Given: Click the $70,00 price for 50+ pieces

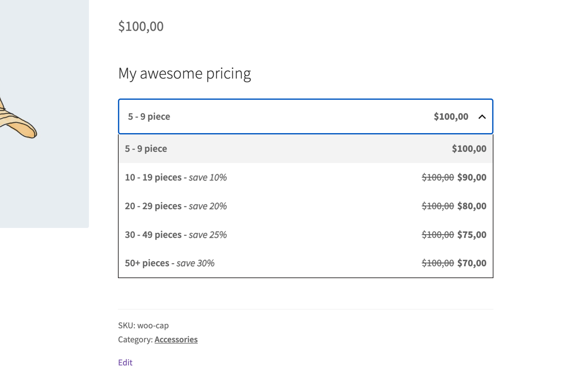Looking at the screenshot, I should pos(472,263).
